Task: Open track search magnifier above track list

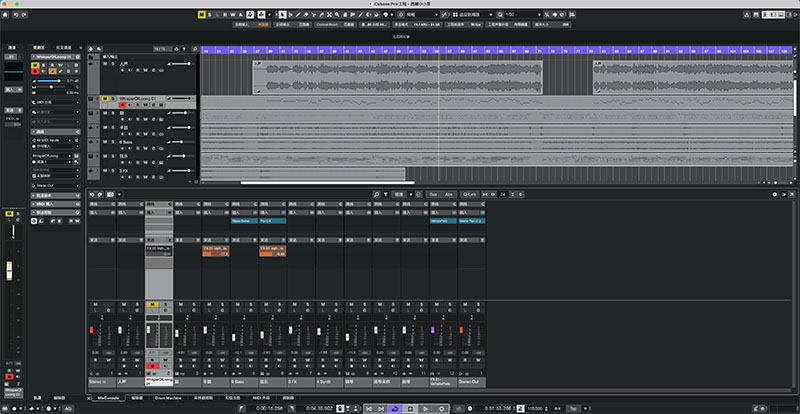Action: pyautogui.click(x=195, y=49)
